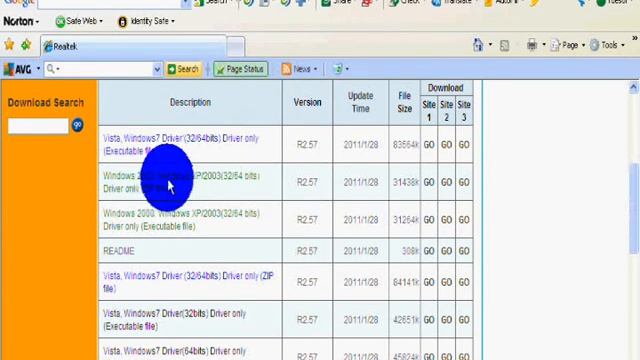Image resolution: width=640 pixels, height=360 pixels.
Task: Expand the command bar overflow chevron
Action: click(x=635, y=38)
